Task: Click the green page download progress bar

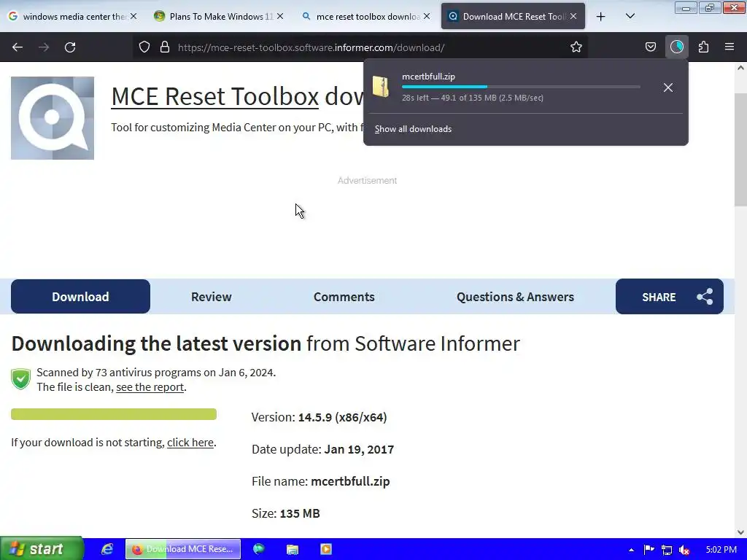Action: click(x=114, y=414)
